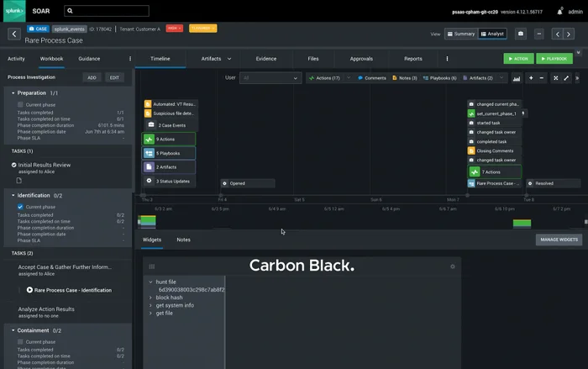Check Current phase box under Containment
The width and height of the screenshot is (588, 369).
[x=21, y=342]
